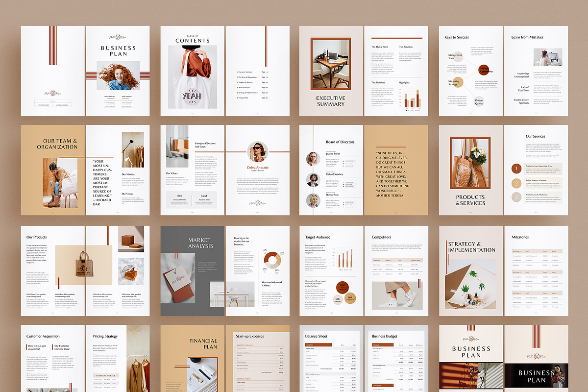Select Donnie Mac's portrait
588x392 pixels.
(314, 200)
